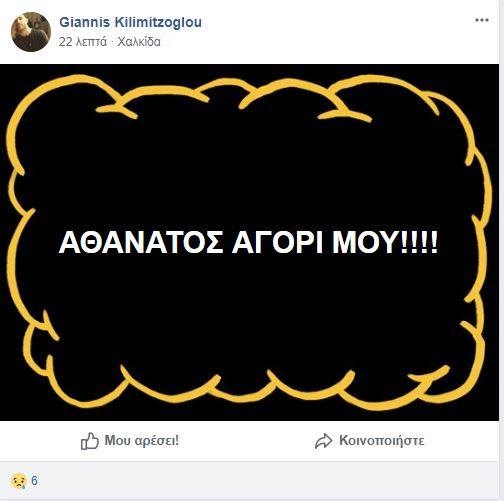Click the word ΑΓΟΡΙ in the image

277,242
